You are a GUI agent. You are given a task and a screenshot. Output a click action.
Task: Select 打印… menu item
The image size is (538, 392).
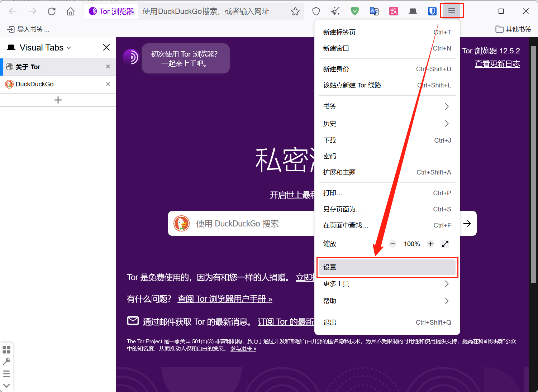[x=387, y=193]
